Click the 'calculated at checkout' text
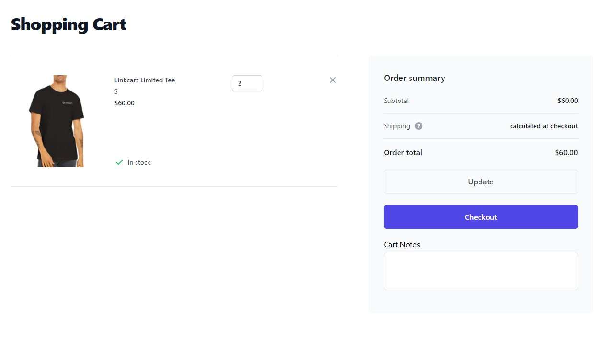This screenshot has width=604, height=364. click(544, 126)
